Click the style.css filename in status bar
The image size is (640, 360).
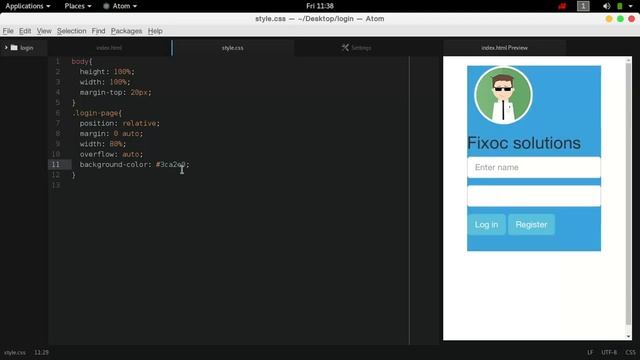tap(15, 352)
